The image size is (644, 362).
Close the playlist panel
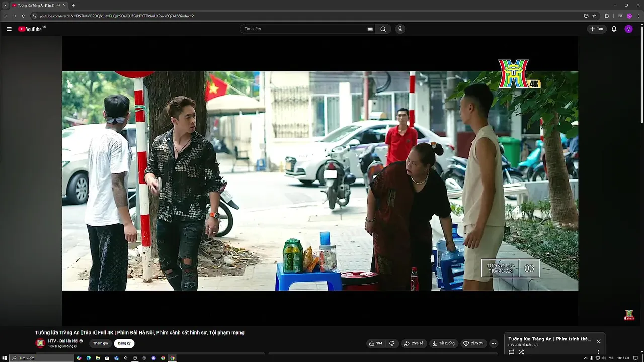598,341
